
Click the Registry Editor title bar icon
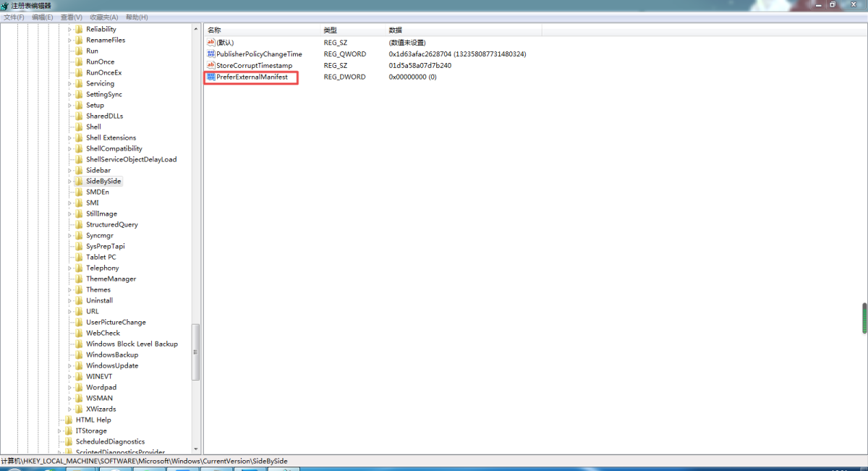point(5,5)
